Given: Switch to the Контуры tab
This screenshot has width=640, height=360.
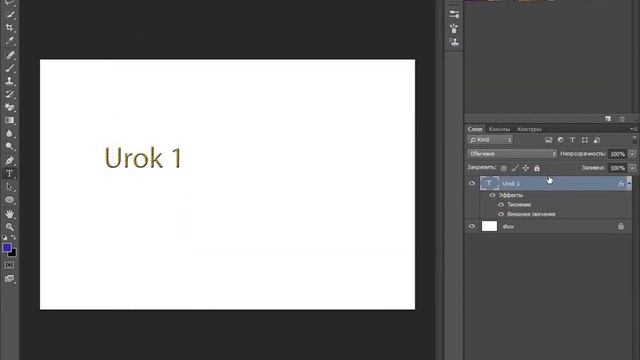Looking at the screenshot, I should coord(529,129).
